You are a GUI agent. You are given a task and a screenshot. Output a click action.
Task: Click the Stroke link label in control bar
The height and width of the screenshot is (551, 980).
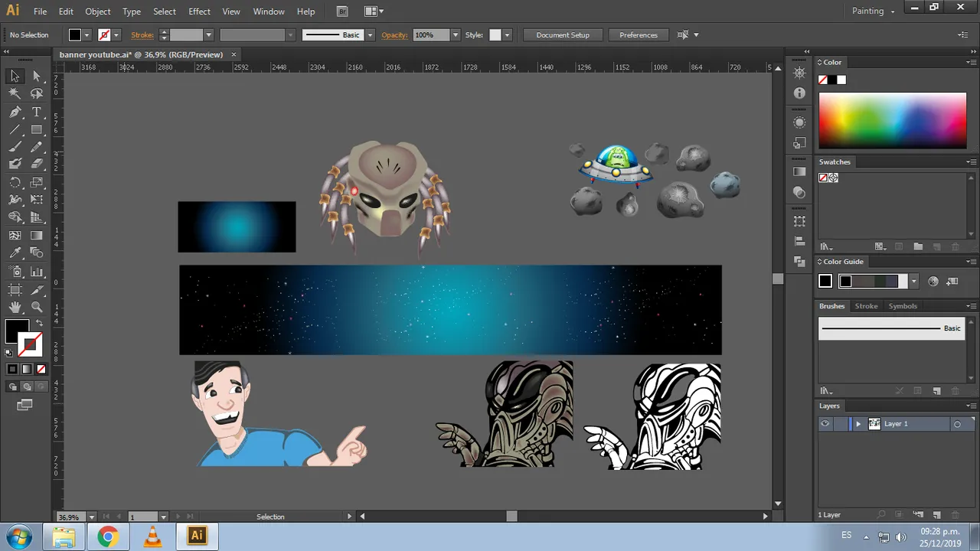(x=142, y=35)
